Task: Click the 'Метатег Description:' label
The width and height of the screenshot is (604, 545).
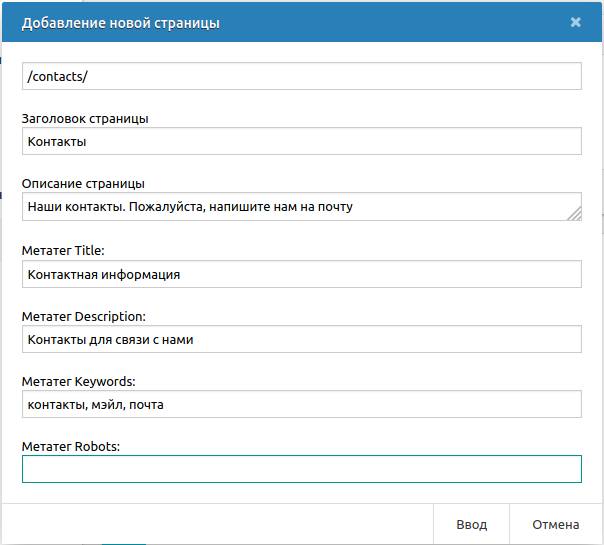Action: point(84,317)
